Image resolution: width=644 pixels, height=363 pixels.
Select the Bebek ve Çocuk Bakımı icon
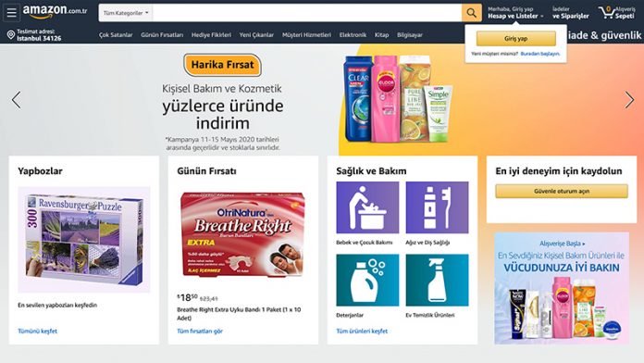click(x=367, y=207)
